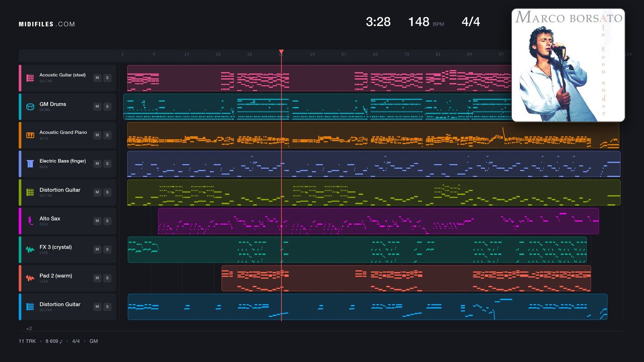
Task: Click the "Electric Bass (finger)" track name
Action: click(63, 161)
